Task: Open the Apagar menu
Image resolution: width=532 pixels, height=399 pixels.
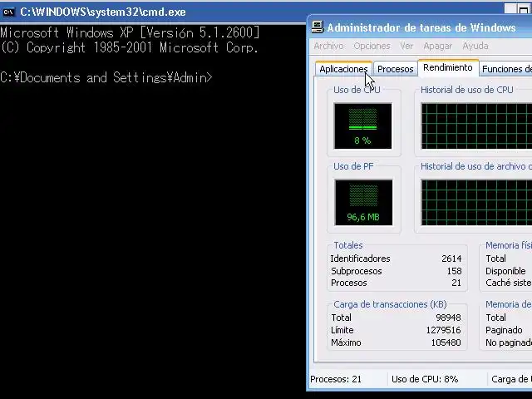Action: point(438,46)
